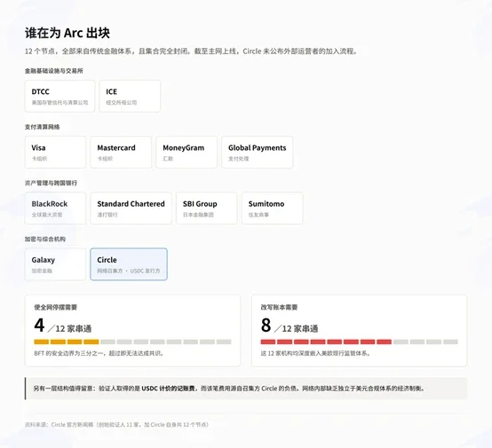Viewport: 492px width, 448px height.
Task: Click the large number 8 statistic
Action: point(266,325)
